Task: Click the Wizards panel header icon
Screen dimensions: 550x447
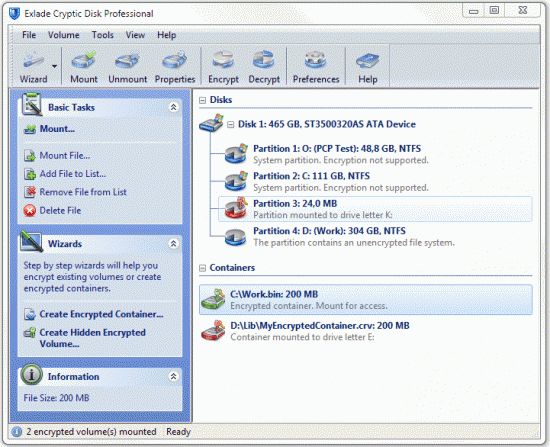Action: 32,241
